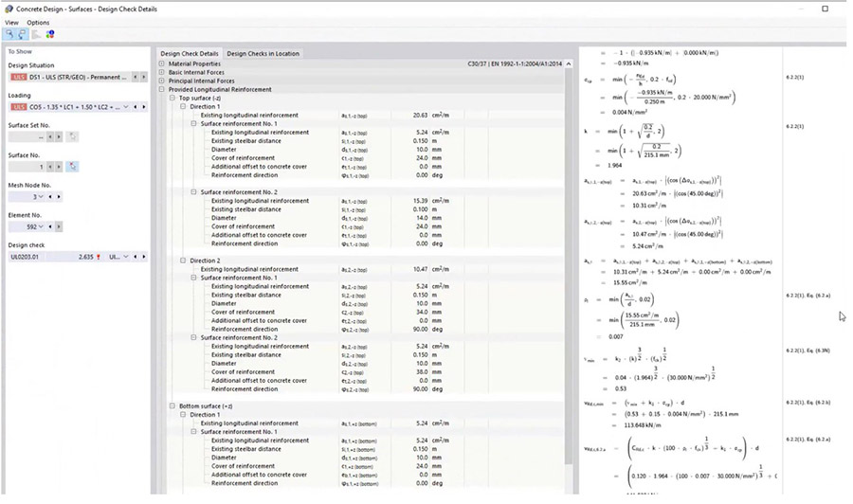Viewport: 853px width, 504px height.
Task: Open the Loading CO5 combination dropdown
Action: coord(124,107)
